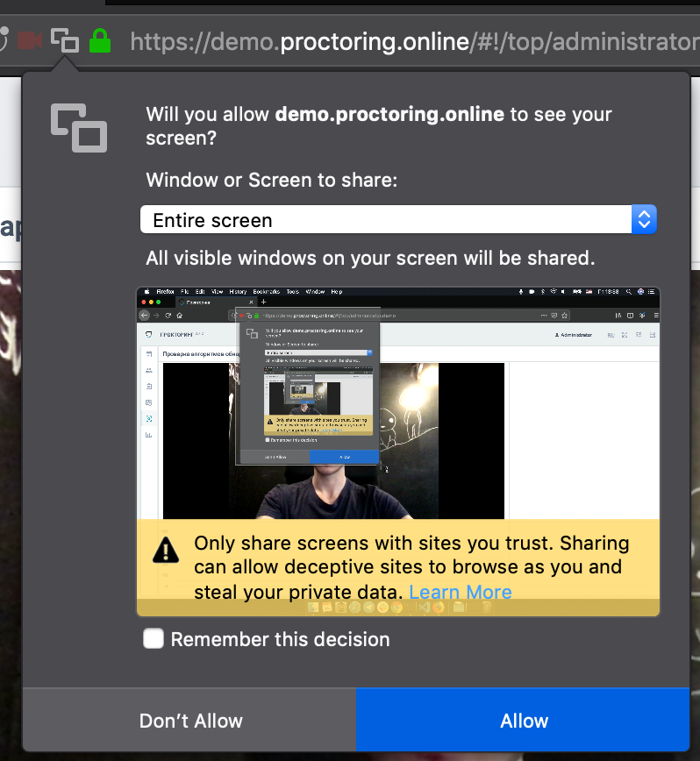The height and width of the screenshot is (761, 700).
Task: Click the screen sharing icon in address bar
Action: (65, 40)
